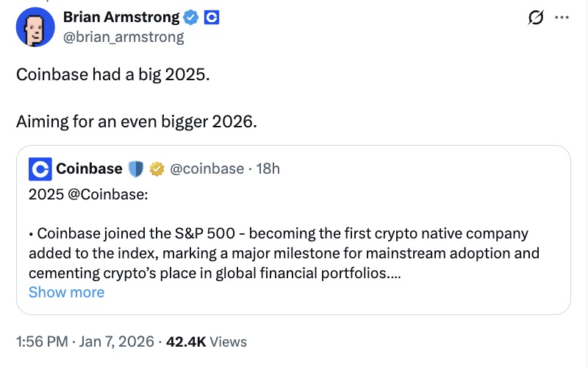Open the @coinbase handle in quoted post
Image resolution: width=588 pixels, height=368 pixels.
point(207,169)
